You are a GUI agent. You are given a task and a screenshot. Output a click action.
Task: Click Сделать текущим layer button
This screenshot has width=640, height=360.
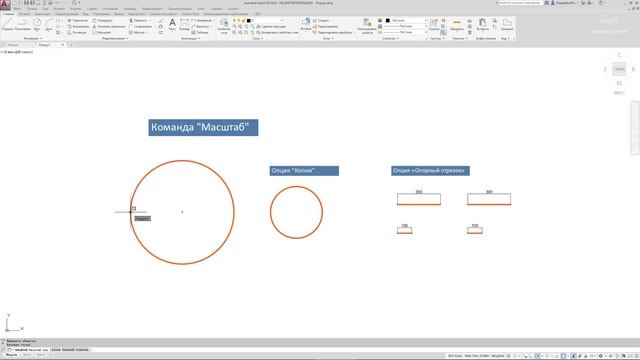[270, 27]
